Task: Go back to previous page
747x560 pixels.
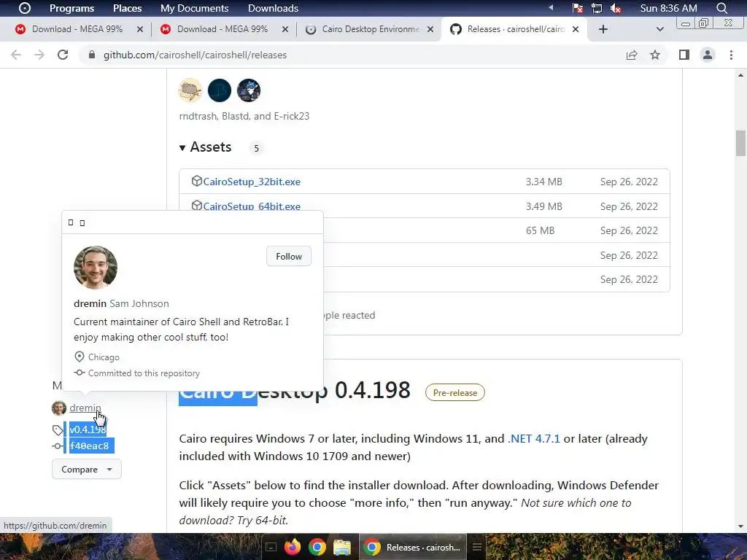Action: point(16,55)
